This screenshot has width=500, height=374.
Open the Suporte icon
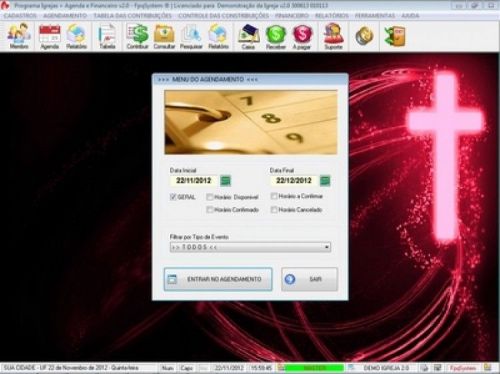point(333,36)
